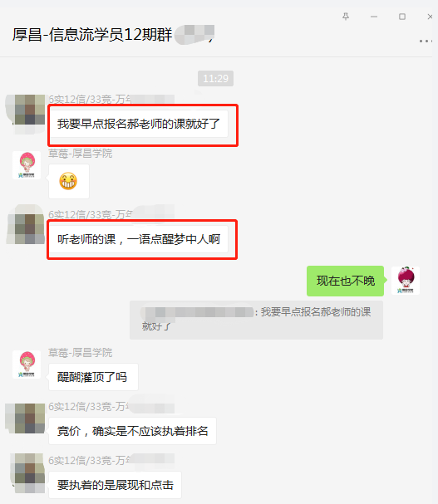The image size is (438, 504).
Task: Pin the chat window on top
Action: tap(346, 17)
